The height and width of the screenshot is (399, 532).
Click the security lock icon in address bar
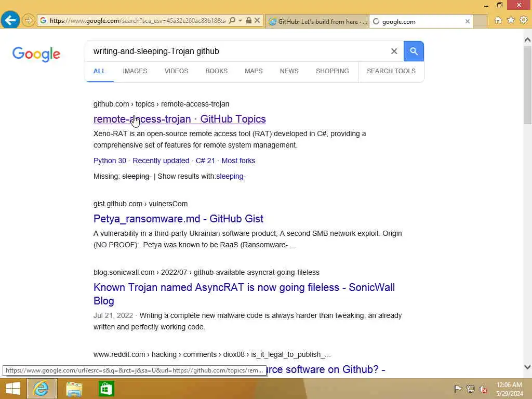[249, 21]
